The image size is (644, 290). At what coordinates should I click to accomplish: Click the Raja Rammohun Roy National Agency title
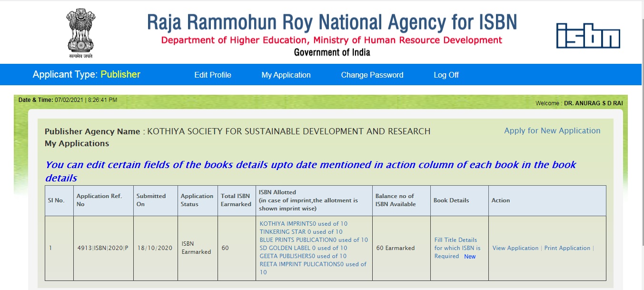coord(332,22)
